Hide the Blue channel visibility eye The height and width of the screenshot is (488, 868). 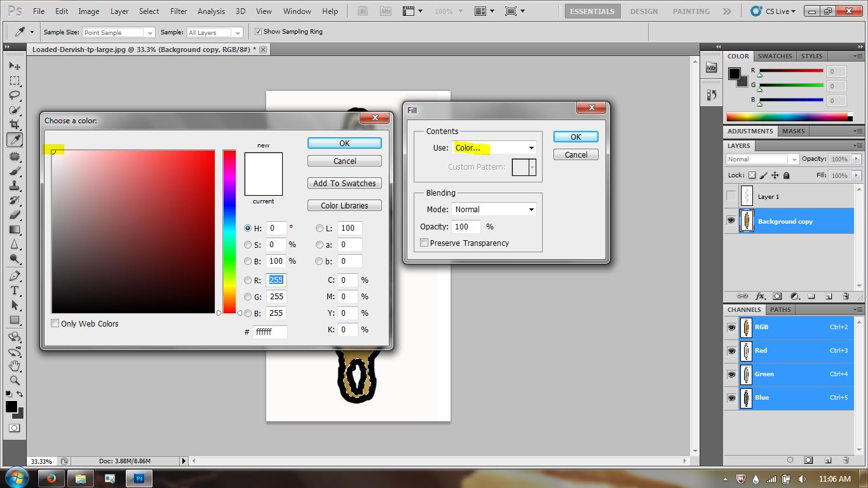tap(731, 398)
